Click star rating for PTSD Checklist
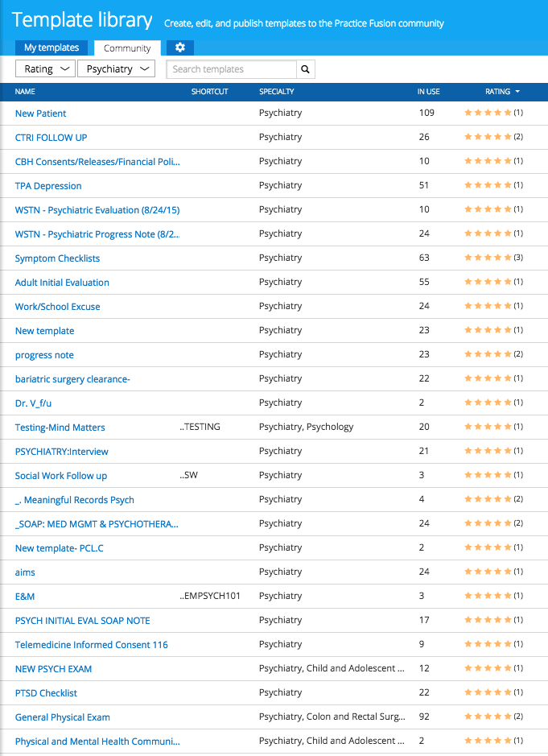The image size is (548, 756). [x=488, y=692]
